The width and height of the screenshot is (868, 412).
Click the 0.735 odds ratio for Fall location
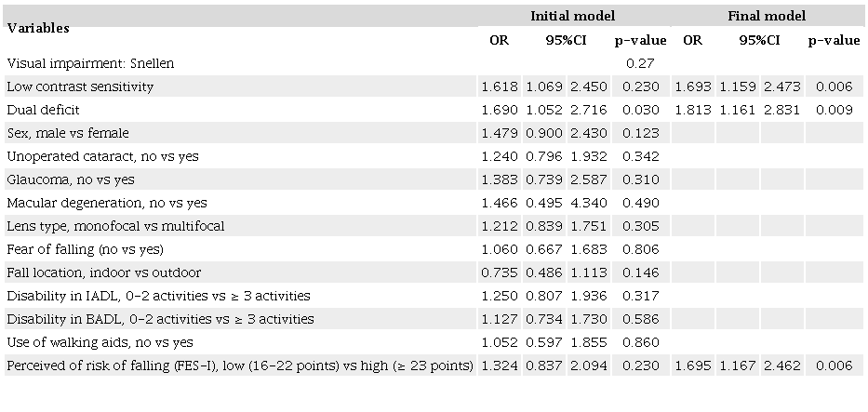coord(499,272)
